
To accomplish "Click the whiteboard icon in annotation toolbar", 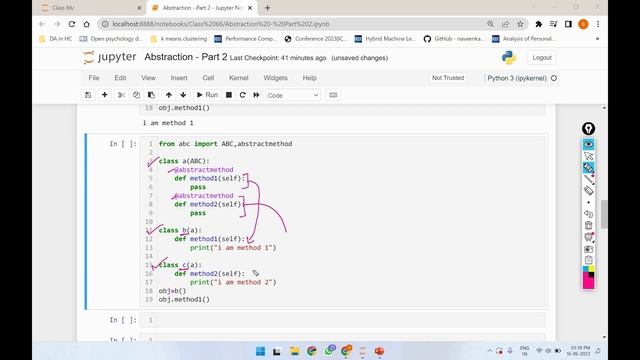I will pos(588,237).
